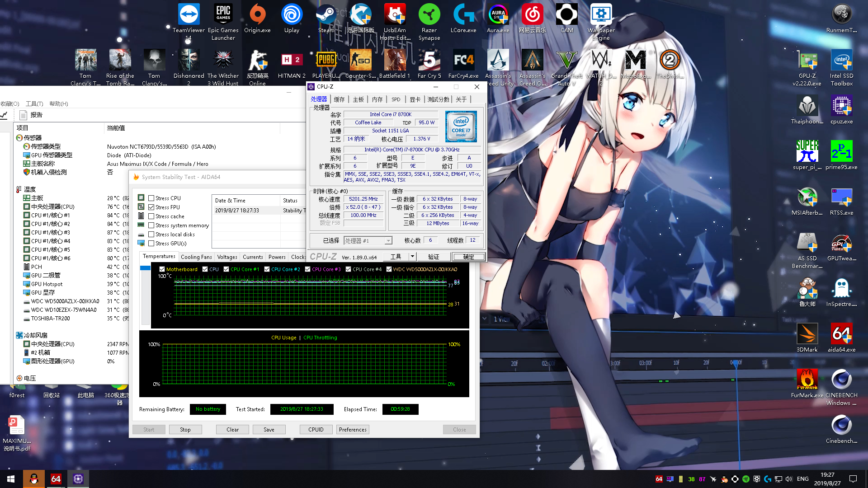
Task: Open MAXIMUS PDF manual file icon
Action: [17, 433]
